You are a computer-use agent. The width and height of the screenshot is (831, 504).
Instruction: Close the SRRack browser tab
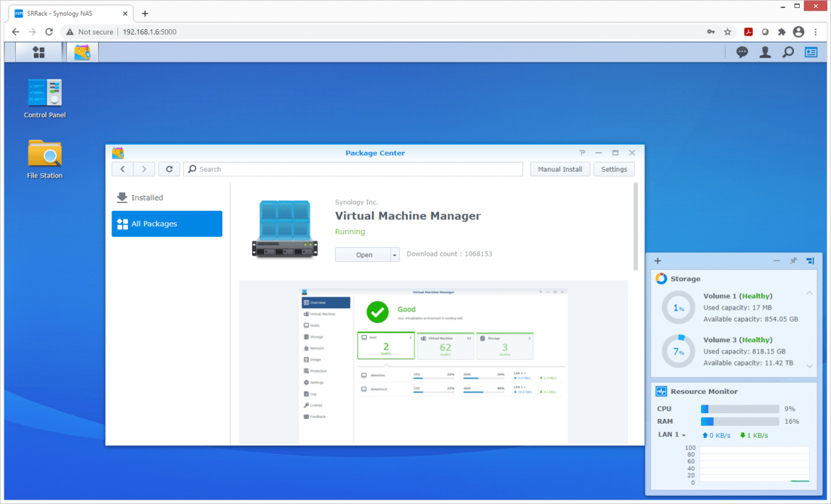(x=126, y=13)
